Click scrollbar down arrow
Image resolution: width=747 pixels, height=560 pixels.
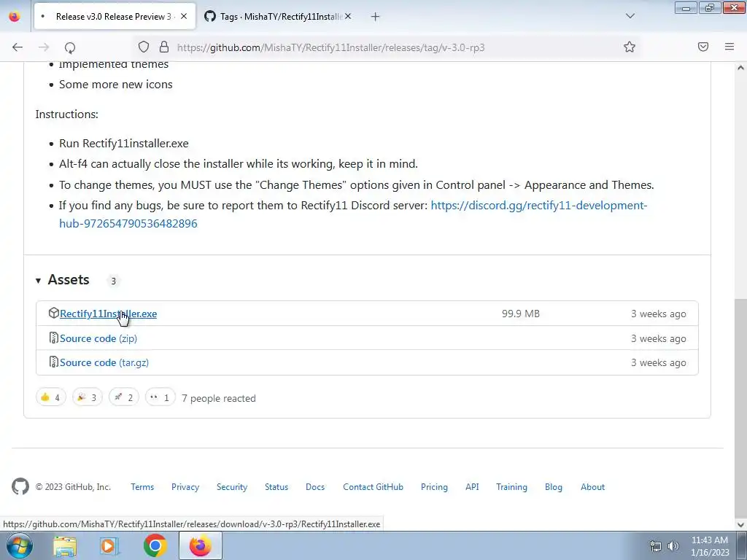740,525
